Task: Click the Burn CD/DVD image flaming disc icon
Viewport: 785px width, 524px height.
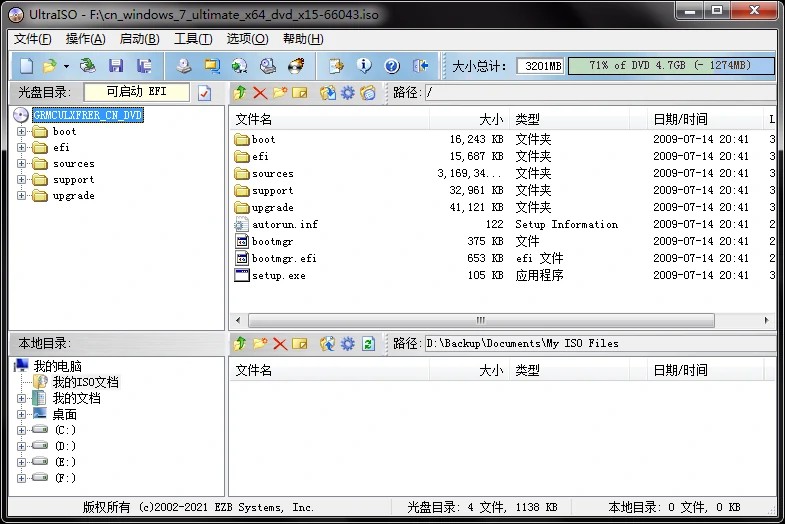Action: click(296, 66)
